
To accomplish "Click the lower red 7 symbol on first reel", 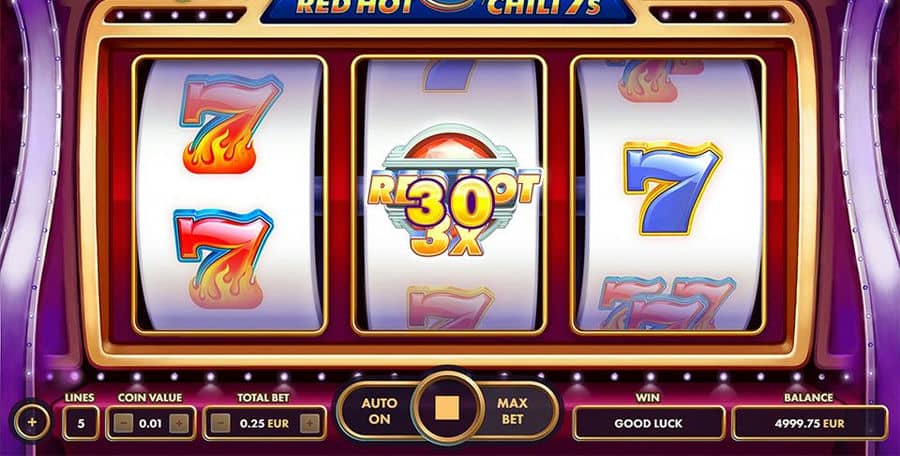I will pyautogui.click(x=223, y=258).
